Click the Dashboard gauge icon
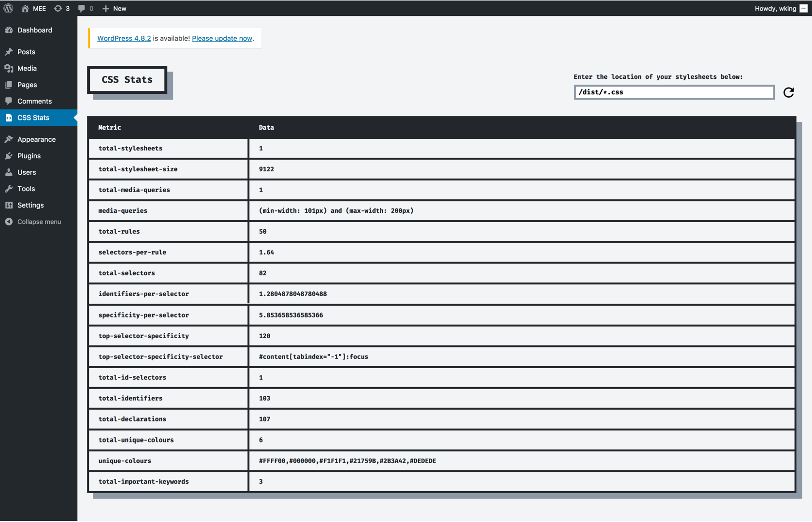 click(9, 30)
